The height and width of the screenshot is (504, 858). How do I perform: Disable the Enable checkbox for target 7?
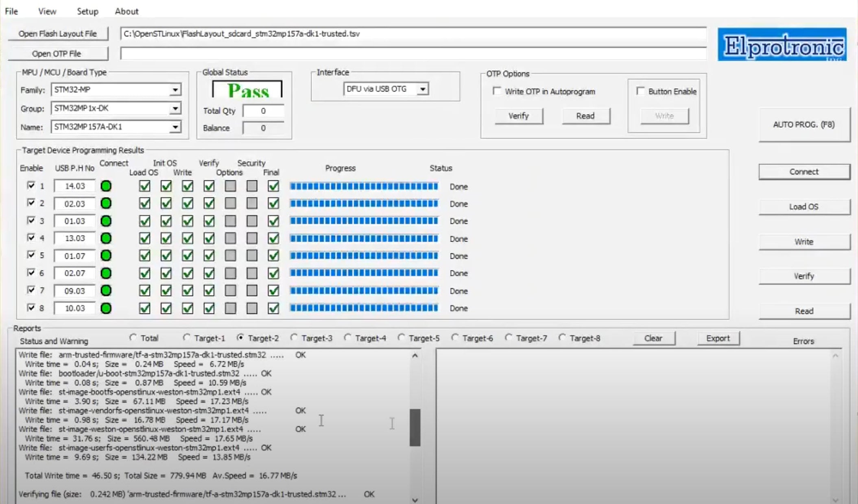(31, 289)
